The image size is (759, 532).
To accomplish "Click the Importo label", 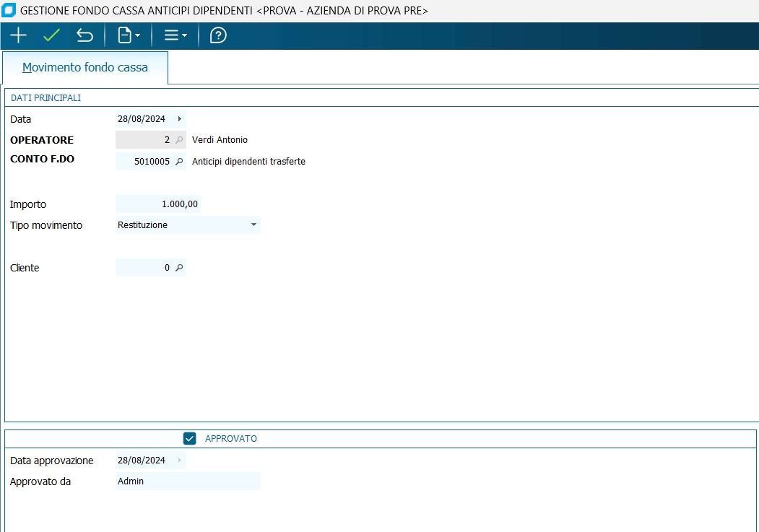I will point(28,204).
